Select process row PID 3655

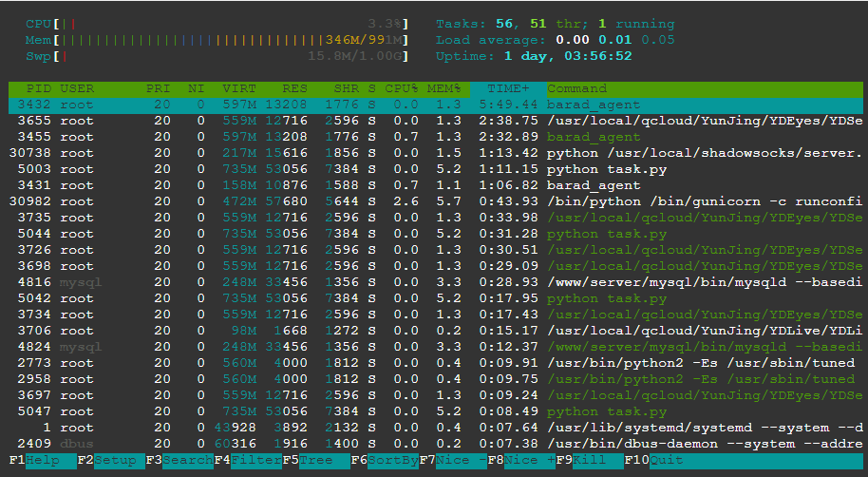pyautogui.click(x=436, y=121)
